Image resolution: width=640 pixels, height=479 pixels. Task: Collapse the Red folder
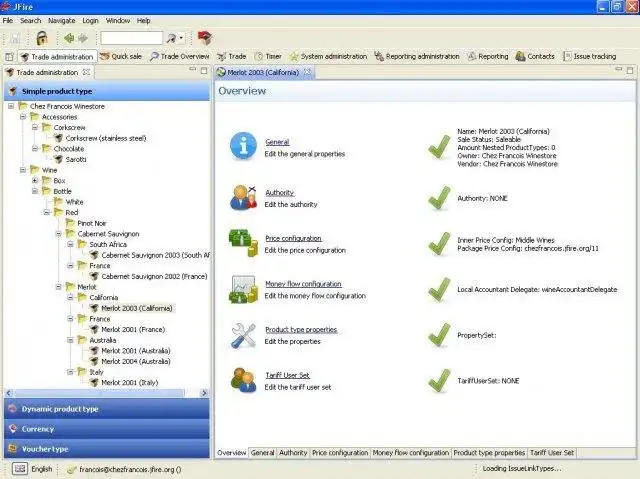tap(47, 212)
